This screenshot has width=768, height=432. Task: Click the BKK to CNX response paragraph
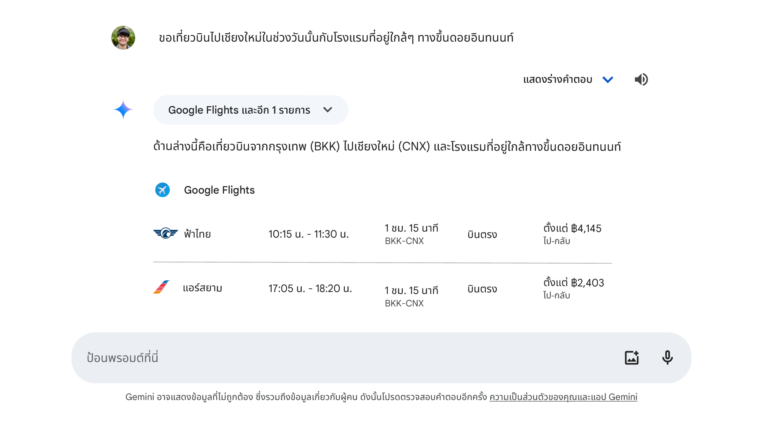[x=387, y=146]
